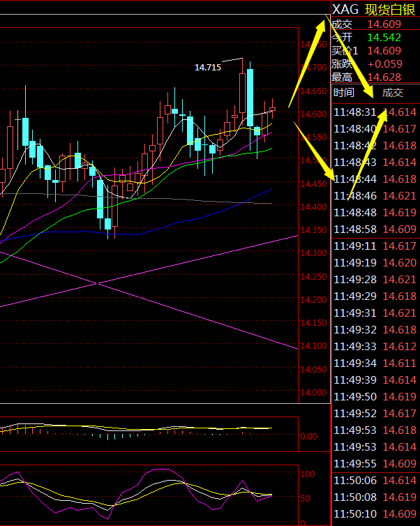Click the 0.00 MACD axis label
Viewport: 420px width, 526px height.
tap(308, 437)
